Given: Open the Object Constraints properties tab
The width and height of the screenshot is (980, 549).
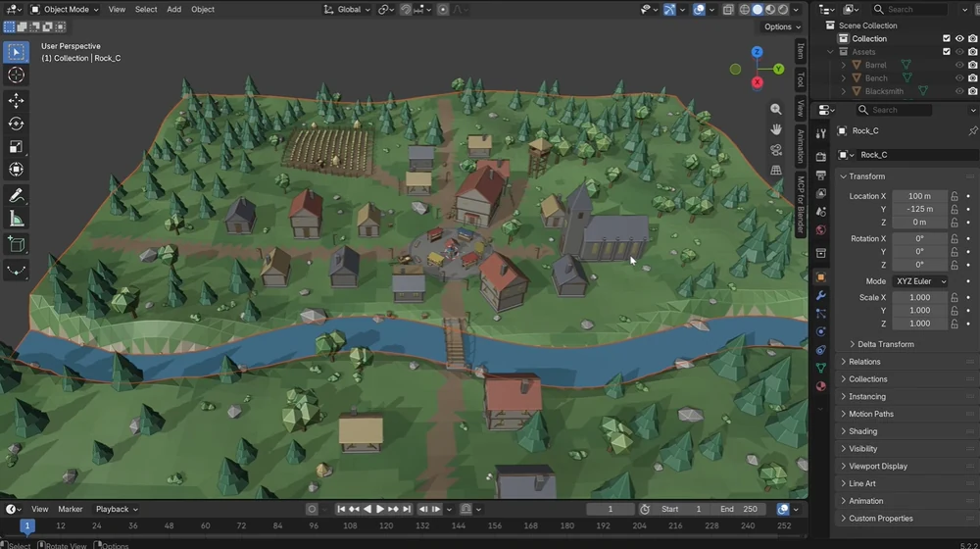Looking at the screenshot, I should tap(820, 350).
